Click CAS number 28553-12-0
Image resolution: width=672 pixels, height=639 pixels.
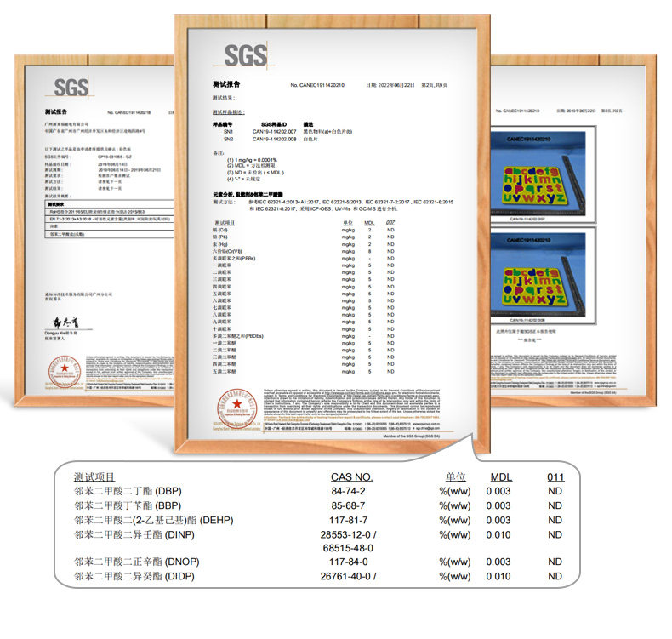345,535
